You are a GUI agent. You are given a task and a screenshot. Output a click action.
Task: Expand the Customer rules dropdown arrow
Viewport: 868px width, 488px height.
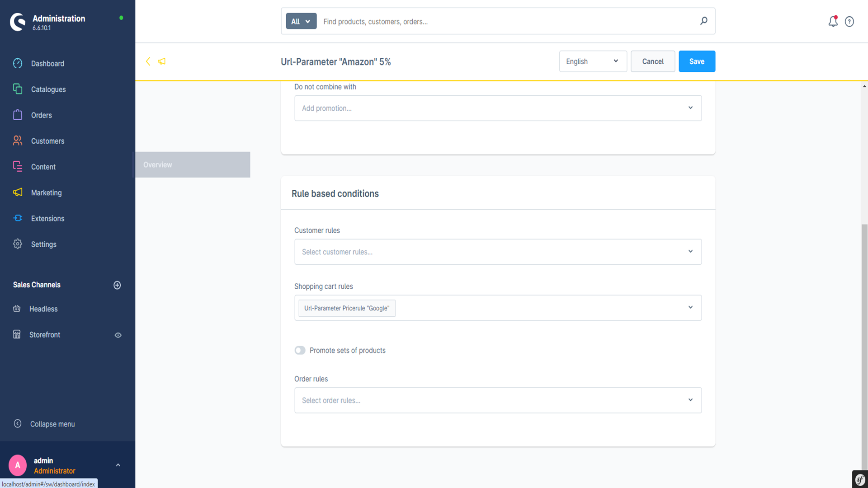pos(690,251)
